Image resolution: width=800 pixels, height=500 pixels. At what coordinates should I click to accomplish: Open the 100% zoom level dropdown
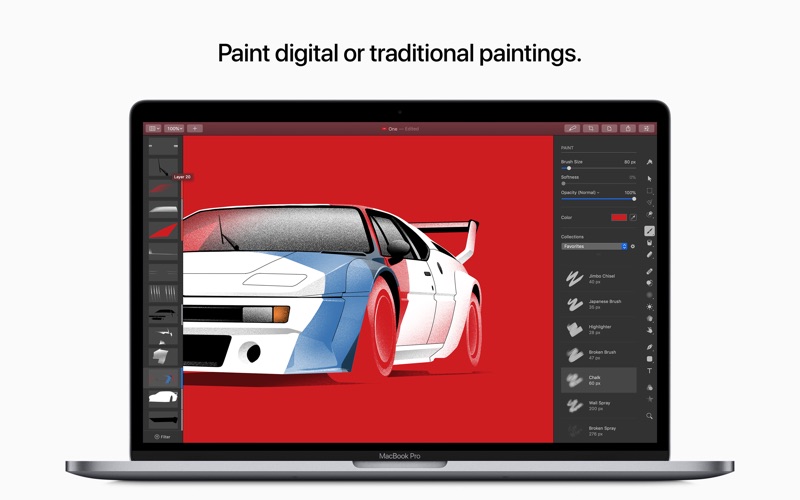pyautogui.click(x=174, y=129)
